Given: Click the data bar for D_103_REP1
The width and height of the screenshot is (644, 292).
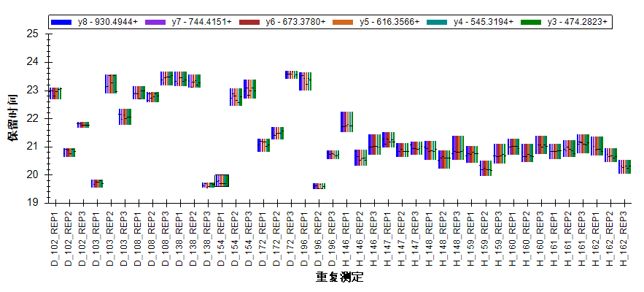Looking at the screenshot, I should tap(97, 183).
